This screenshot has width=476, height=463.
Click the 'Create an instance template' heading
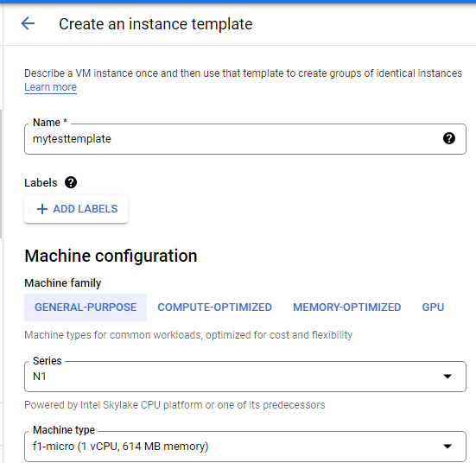(x=155, y=24)
